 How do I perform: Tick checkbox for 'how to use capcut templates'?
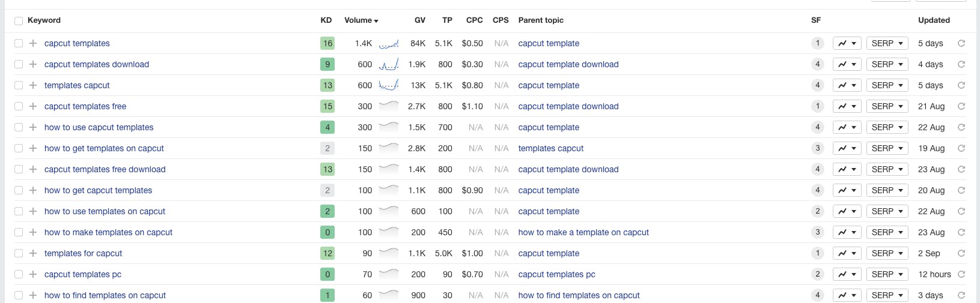19,127
